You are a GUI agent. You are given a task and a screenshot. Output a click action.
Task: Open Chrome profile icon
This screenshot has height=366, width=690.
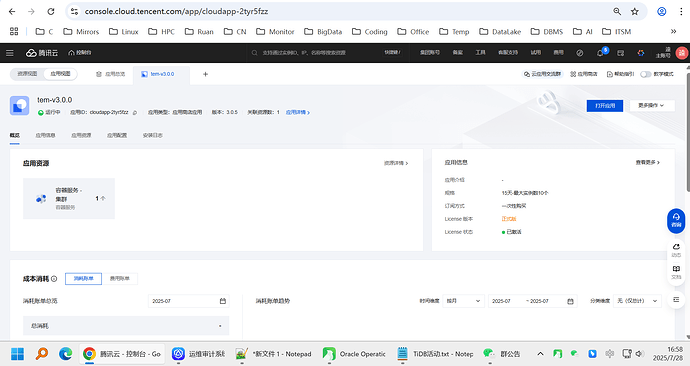coord(661,11)
